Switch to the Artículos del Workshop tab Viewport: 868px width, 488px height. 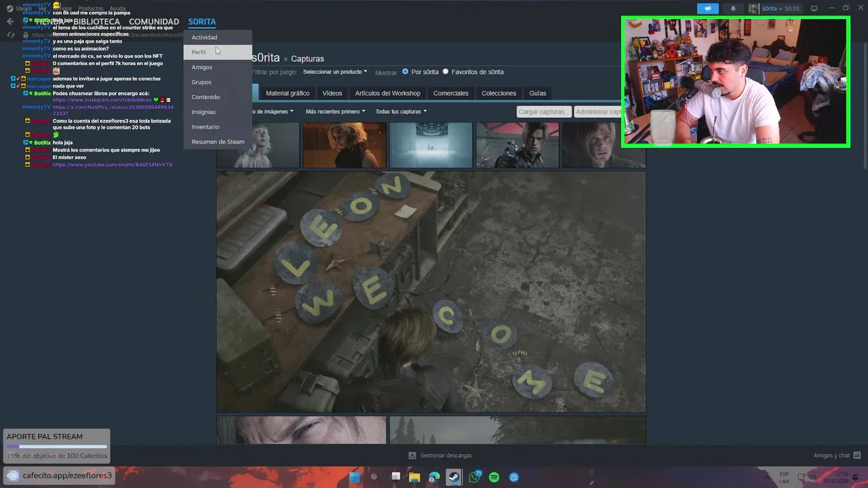click(x=387, y=93)
